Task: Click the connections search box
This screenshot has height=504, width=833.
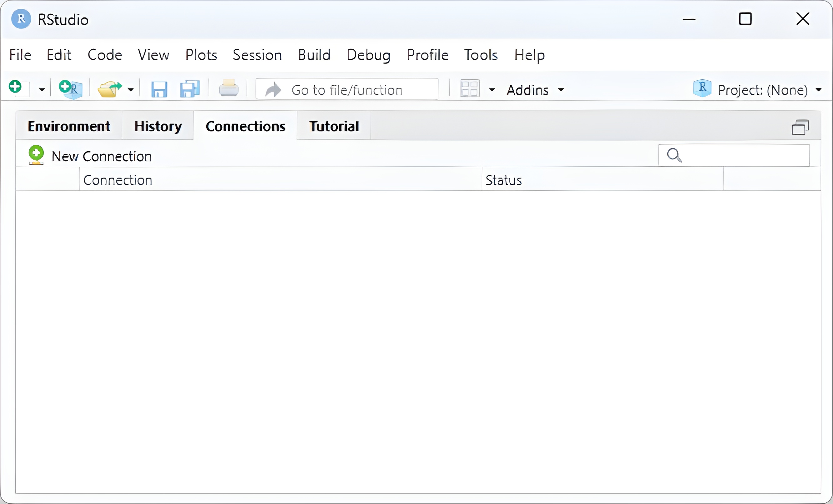Action: click(x=744, y=155)
